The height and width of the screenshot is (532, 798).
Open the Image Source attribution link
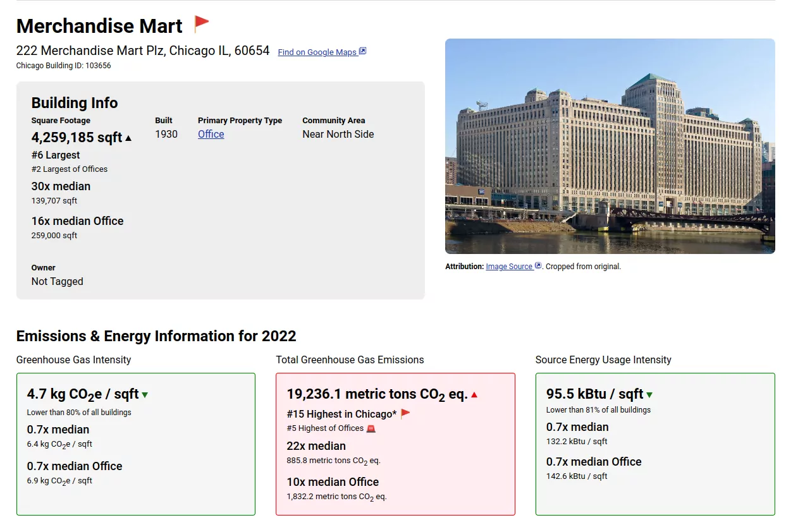[x=509, y=267]
